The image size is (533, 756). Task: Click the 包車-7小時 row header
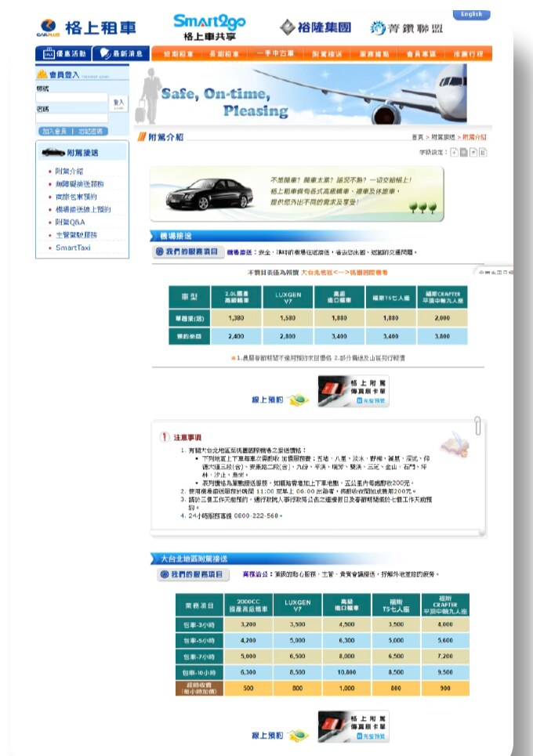click(199, 657)
